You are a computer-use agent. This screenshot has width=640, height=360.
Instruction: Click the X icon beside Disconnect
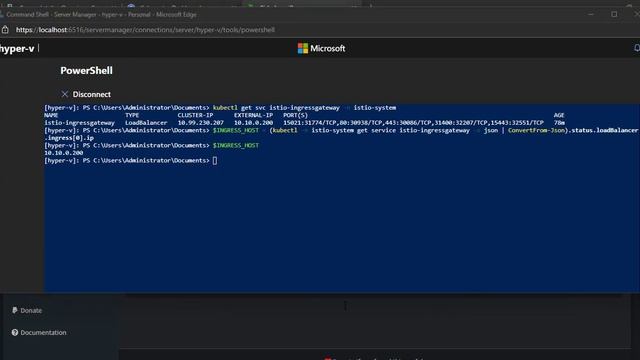click(x=64, y=94)
